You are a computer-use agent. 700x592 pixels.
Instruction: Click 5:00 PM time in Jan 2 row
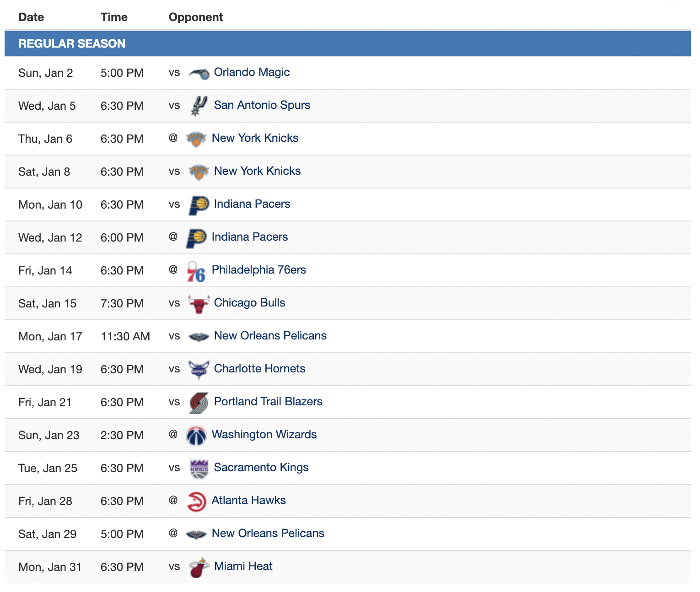122,73
